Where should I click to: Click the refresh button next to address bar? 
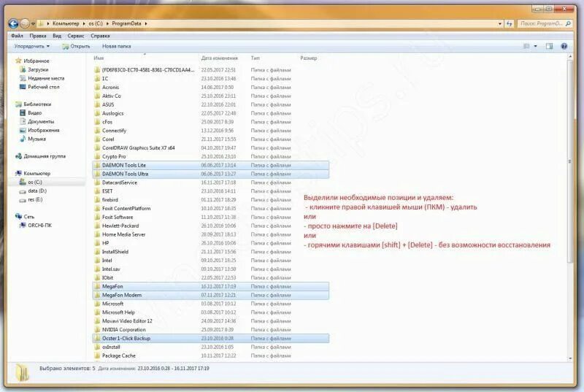(509, 23)
